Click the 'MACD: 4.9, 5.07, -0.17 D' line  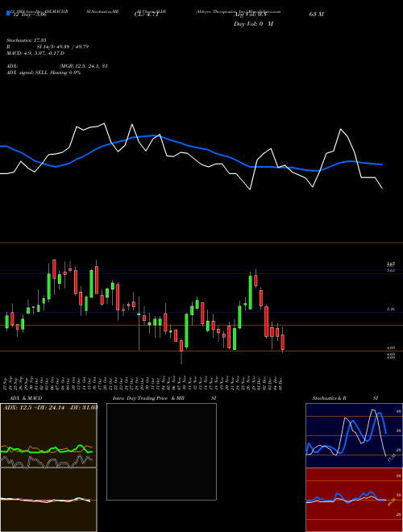[x=35, y=53]
